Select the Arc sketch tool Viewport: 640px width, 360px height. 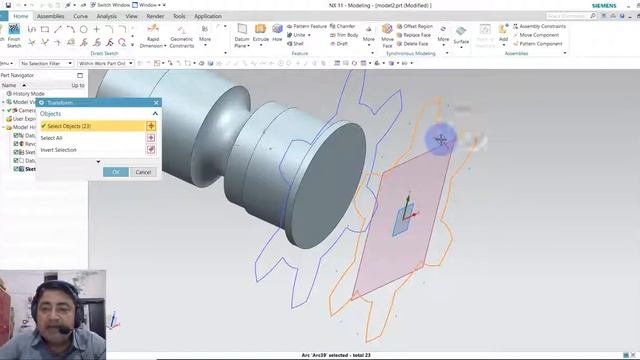[x=71, y=29]
